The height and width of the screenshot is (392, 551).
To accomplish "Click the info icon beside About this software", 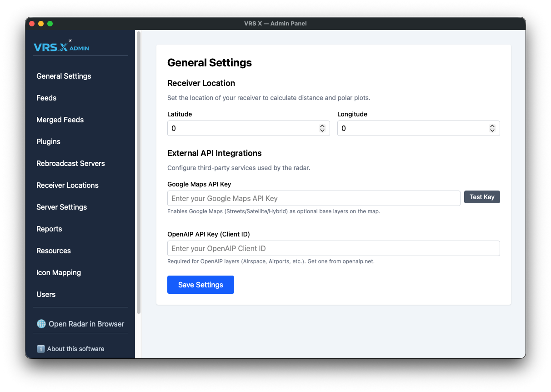I will coord(41,349).
